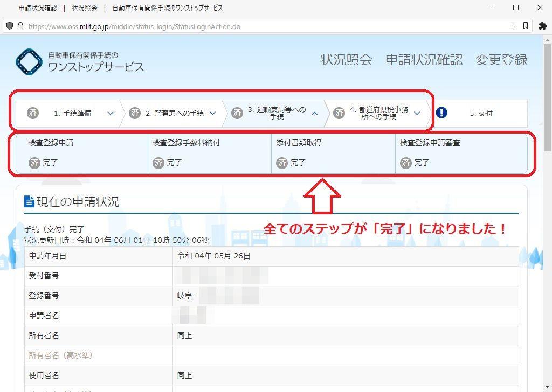The height and width of the screenshot is (392, 552).
Task: Click the 岐阜 registration number value
Action: coord(218,296)
